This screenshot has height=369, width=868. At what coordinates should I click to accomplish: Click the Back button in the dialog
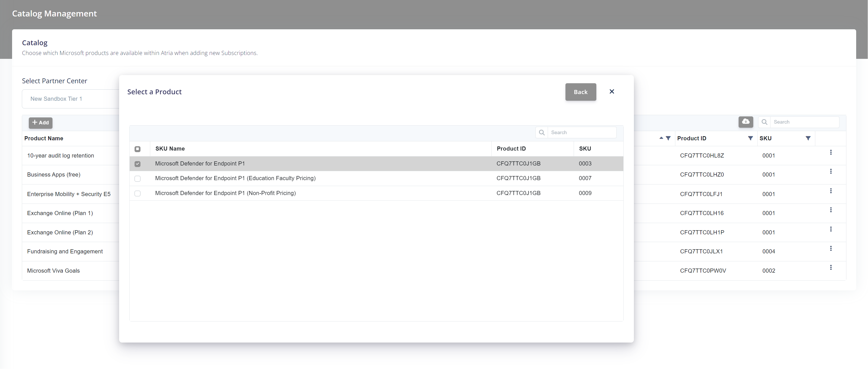[x=581, y=92]
